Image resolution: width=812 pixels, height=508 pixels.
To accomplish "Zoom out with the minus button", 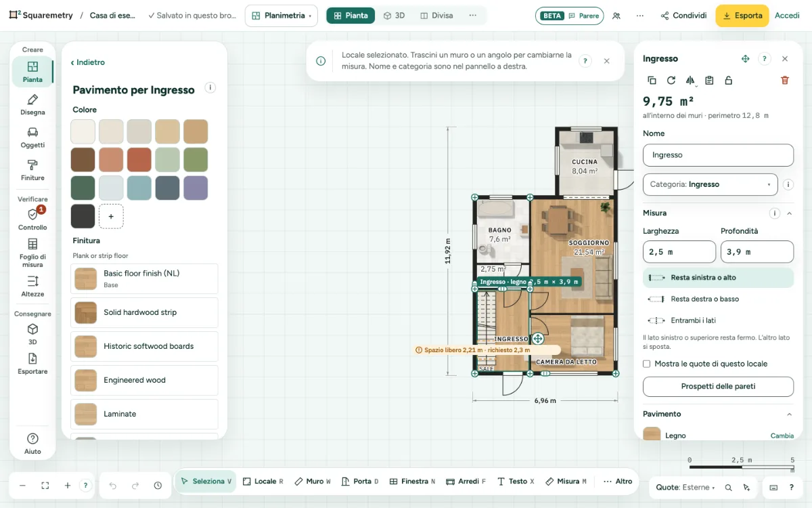I will coord(22,486).
